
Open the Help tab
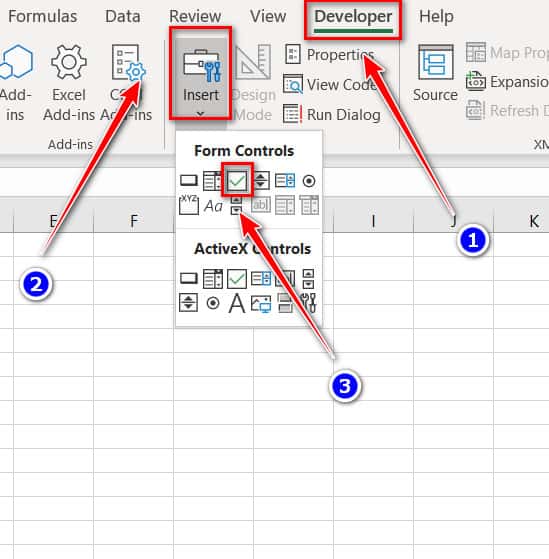pyautogui.click(x=436, y=16)
